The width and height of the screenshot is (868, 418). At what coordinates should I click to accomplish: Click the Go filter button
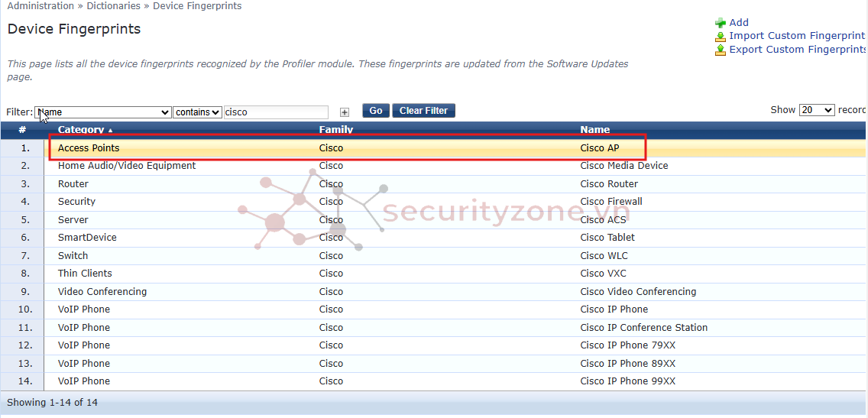376,111
